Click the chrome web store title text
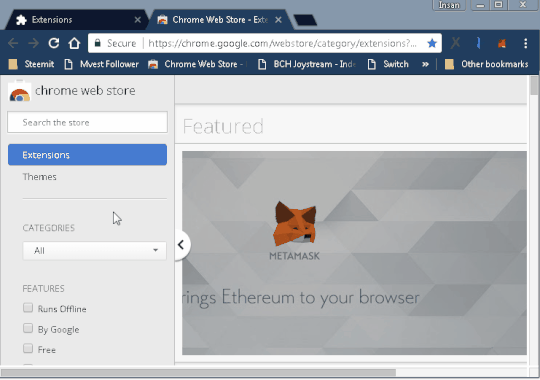Screen dimensions: 540x380 (x=85, y=91)
